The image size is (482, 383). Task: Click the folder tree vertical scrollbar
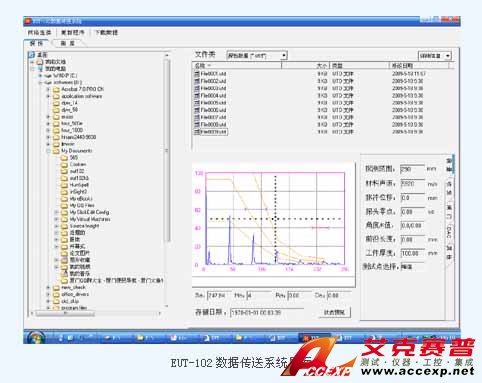coord(167,180)
